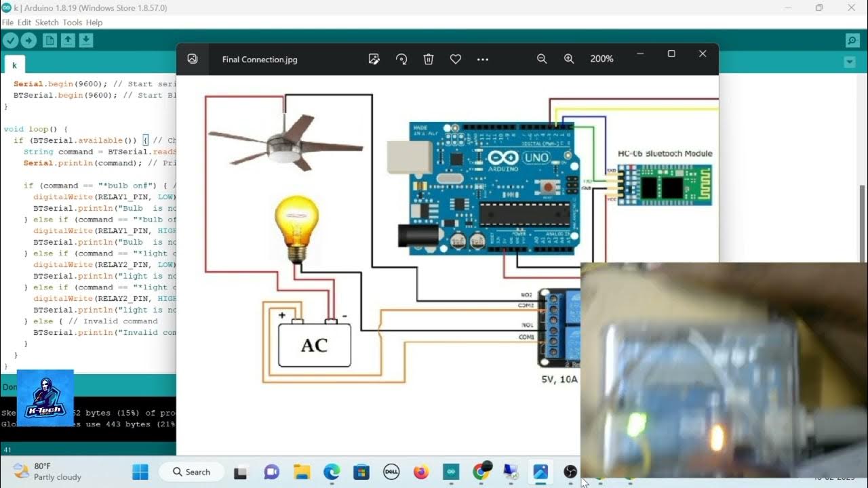Screen dimensions: 868x488
Task: Click the 'HC-06 Bluetooth Module' label
Action: point(665,154)
